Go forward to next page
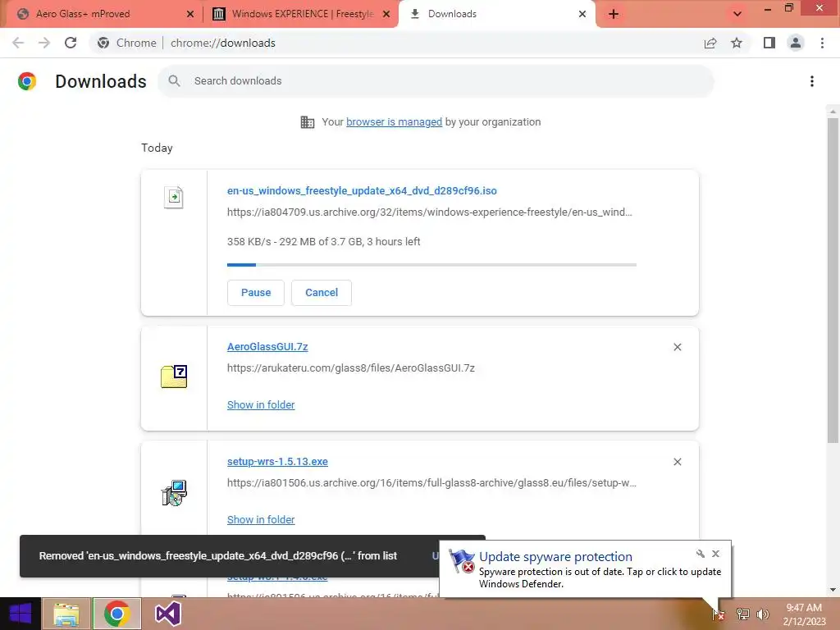840x630 pixels. (44, 43)
